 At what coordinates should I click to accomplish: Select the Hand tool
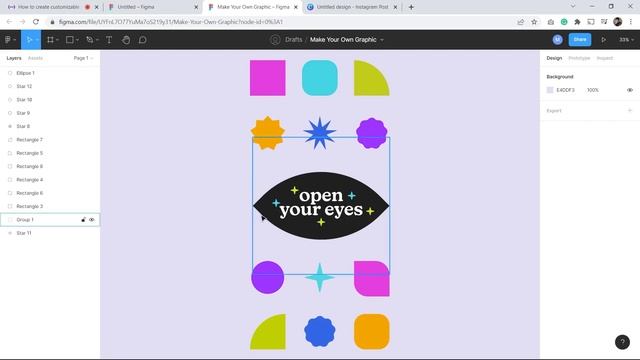[126, 40]
